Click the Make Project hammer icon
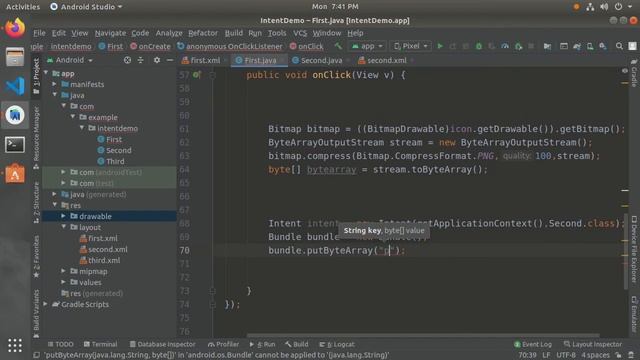The image size is (640, 360). point(338,46)
